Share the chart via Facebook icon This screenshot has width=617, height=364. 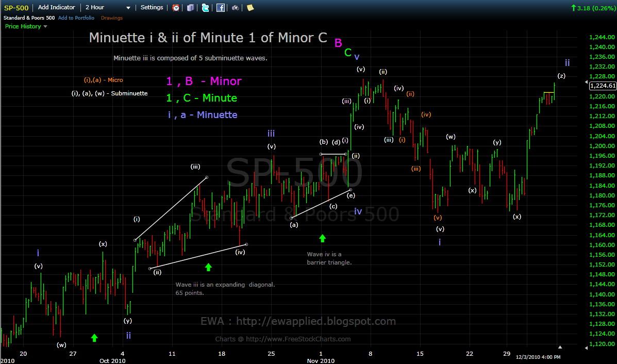(x=221, y=8)
